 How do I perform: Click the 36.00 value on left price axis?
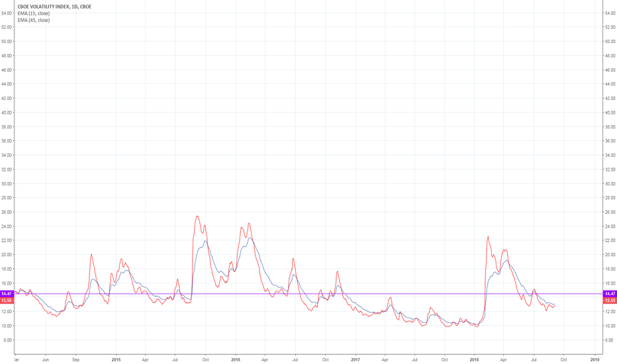tap(7, 141)
